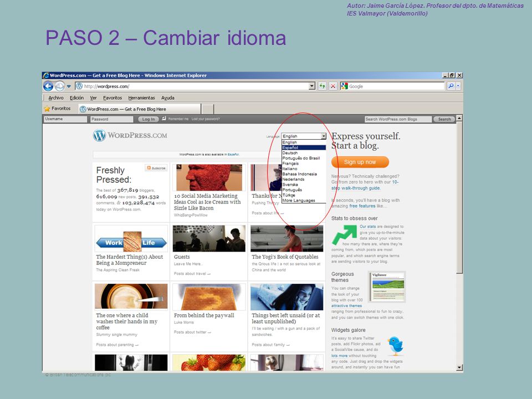Select Deutsch in the language list
This screenshot has width=532, height=399.
pos(304,153)
